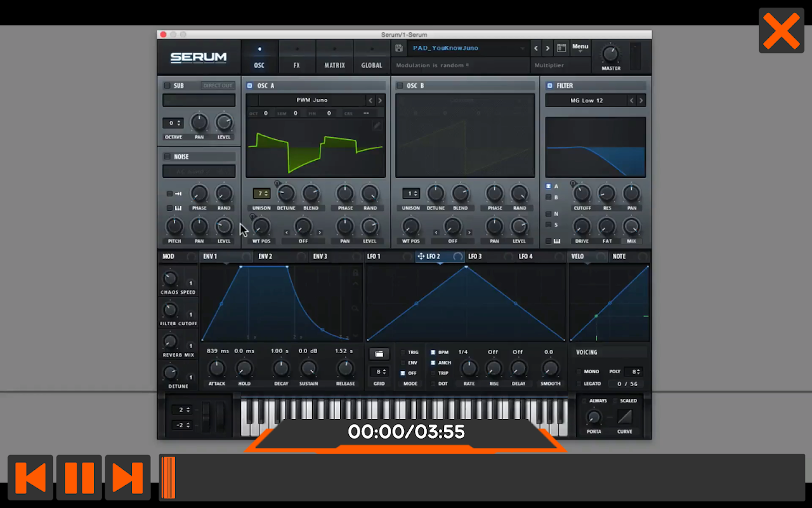
Task: Adjust the MASTER volume knob
Action: click(610, 55)
